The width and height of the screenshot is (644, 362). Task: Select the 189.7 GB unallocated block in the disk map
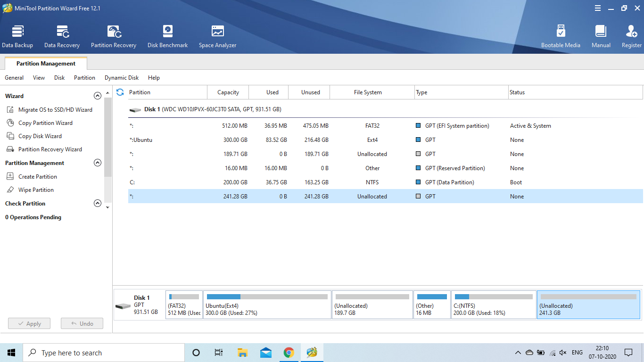click(x=372, y=305)
